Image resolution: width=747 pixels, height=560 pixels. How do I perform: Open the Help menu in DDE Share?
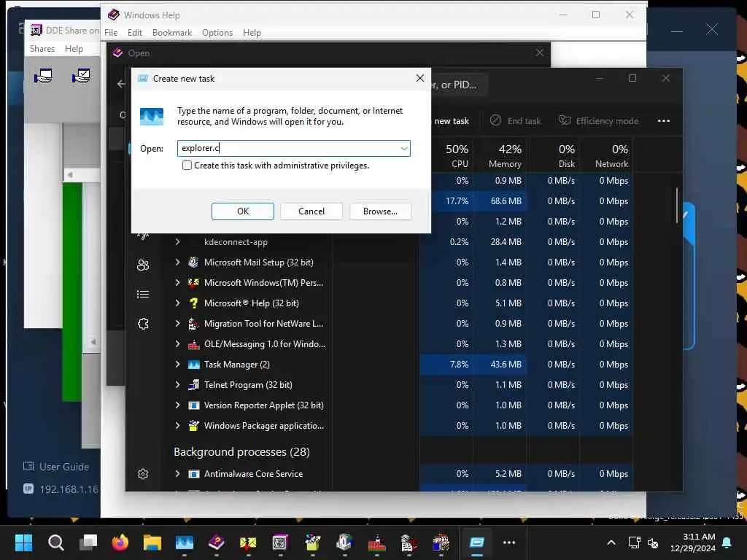pyautogui.click(x=74, y=49)
